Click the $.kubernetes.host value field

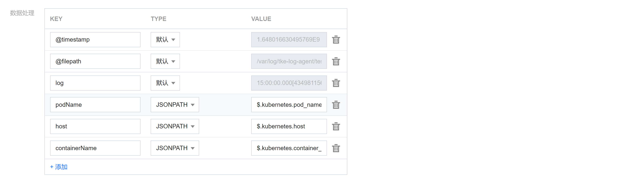289,127
